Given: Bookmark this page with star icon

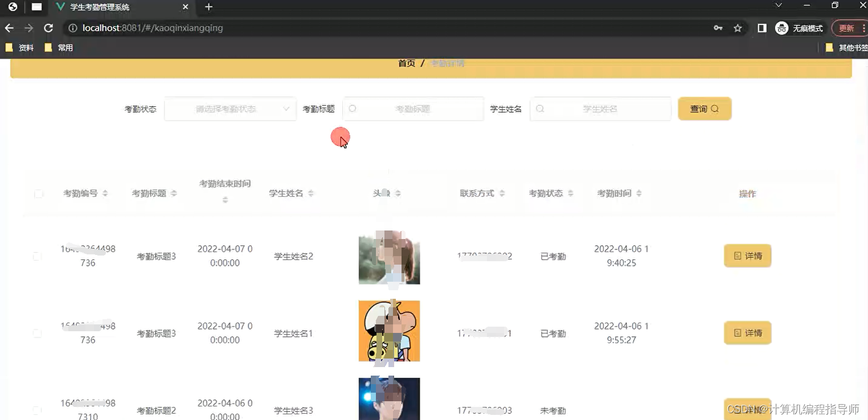Looking at the screenshot, I should (738, 28).
